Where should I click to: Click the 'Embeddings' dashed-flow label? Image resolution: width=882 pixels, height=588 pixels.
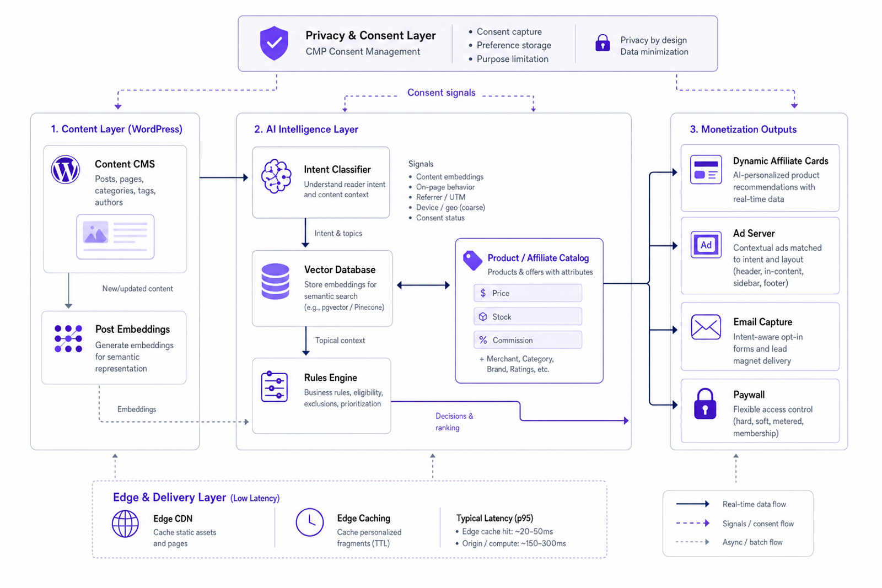tap(137, 409)
